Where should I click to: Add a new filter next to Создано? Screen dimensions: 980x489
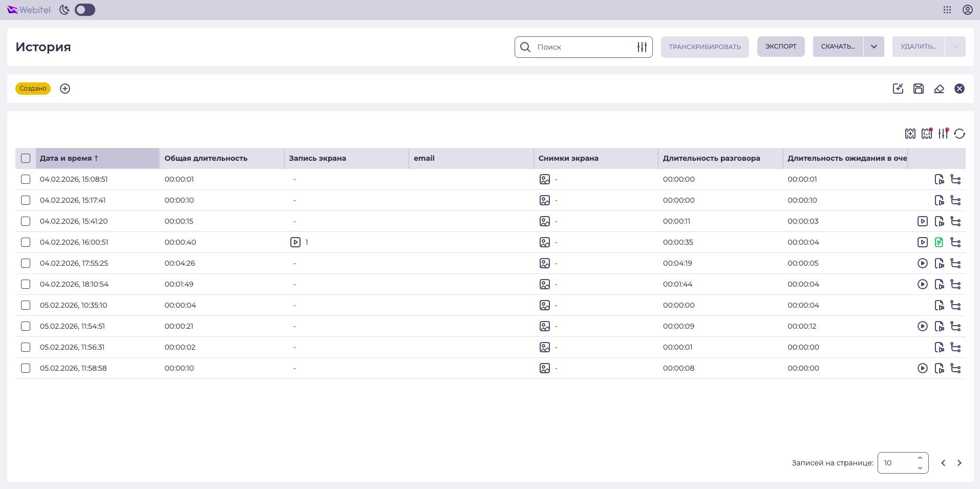(65, 89)
